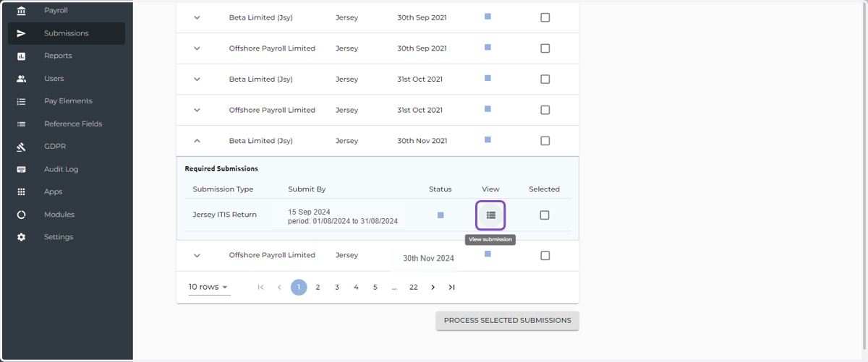The height and width of the screenshot is (362, 868).
Task: Click the Settings gear icon
Action: point(21,237)
